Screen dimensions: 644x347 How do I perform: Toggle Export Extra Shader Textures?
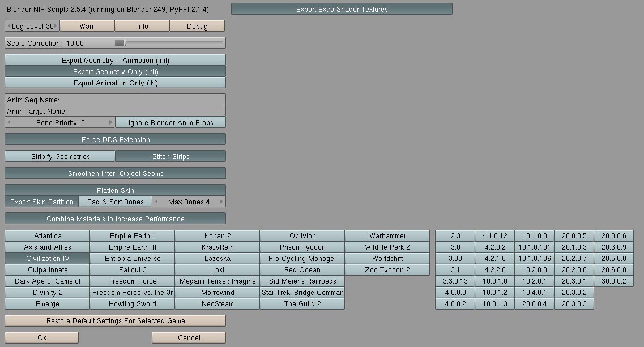click(342, 9)
